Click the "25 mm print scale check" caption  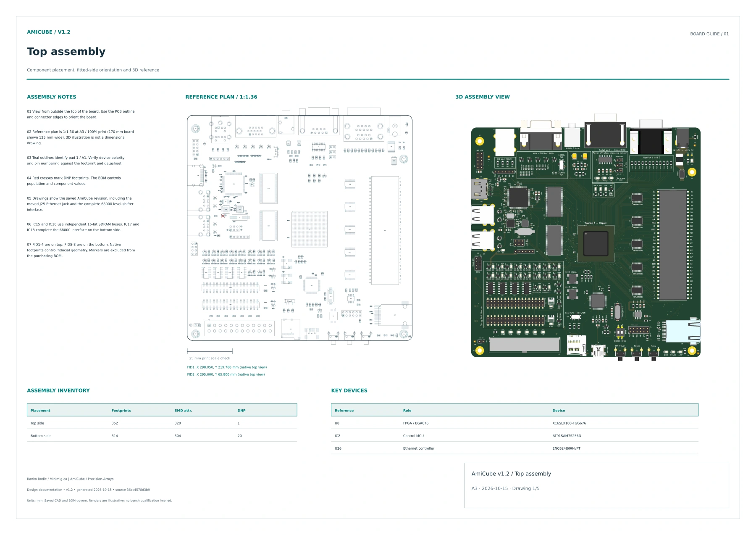click(210, 358)
